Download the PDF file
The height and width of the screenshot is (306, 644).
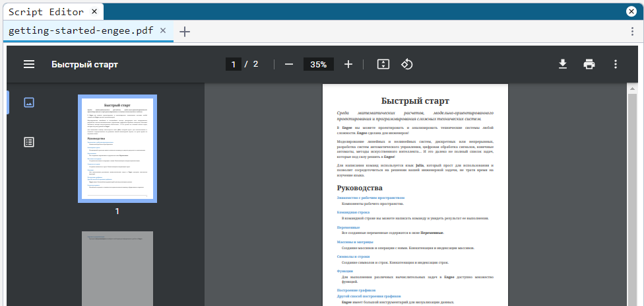coord(563,64)
